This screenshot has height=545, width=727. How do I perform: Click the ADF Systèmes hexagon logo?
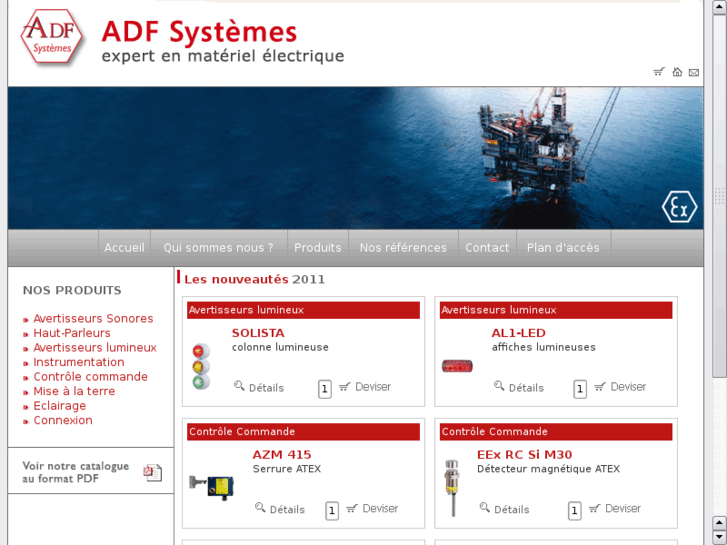[51, 36]
